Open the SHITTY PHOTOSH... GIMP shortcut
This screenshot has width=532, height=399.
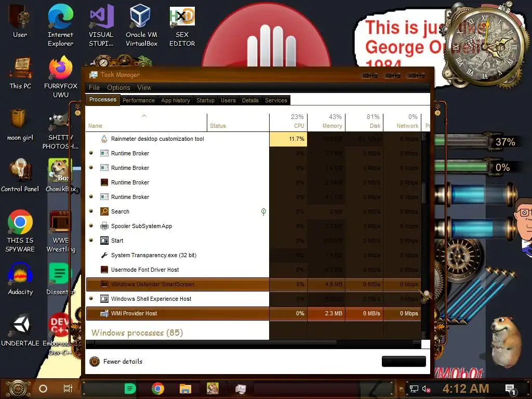[60, 130]
